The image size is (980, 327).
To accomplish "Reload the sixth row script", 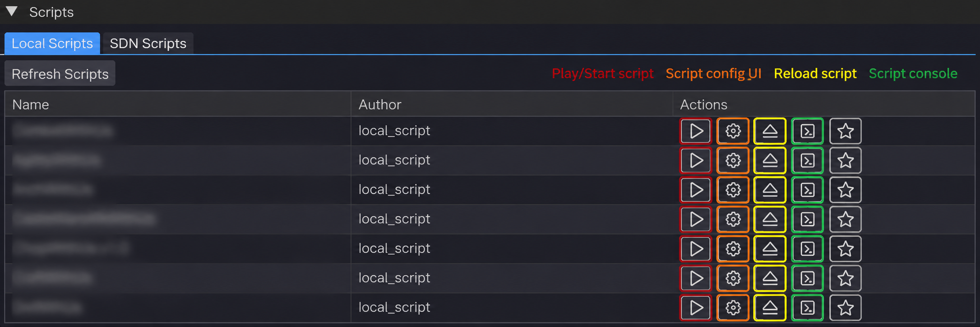I will coord(770,278).
